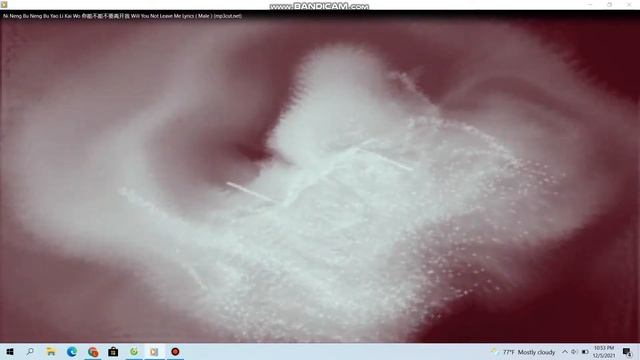Close the media player window
Viewport: 640px width, 360px height.
pos(629,4)
